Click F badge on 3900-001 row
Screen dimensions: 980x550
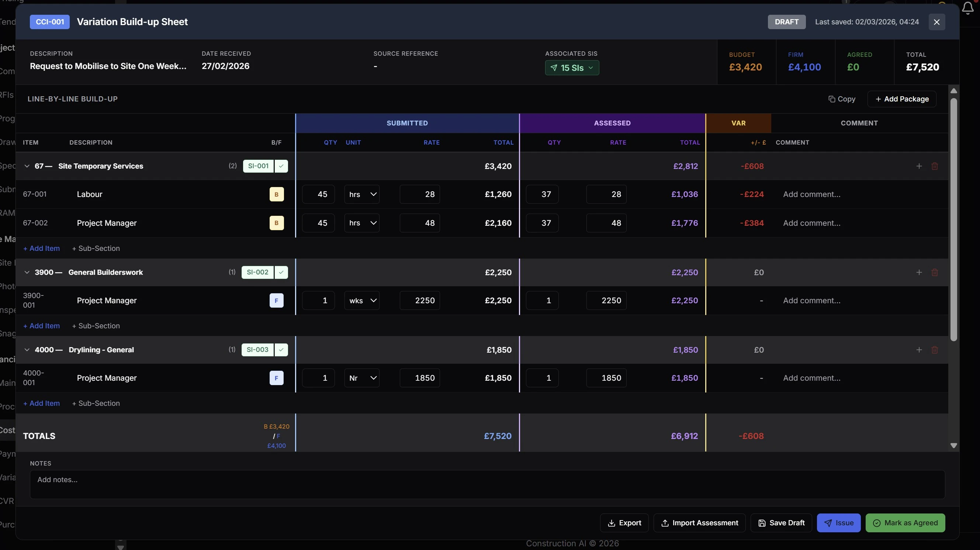277,301
